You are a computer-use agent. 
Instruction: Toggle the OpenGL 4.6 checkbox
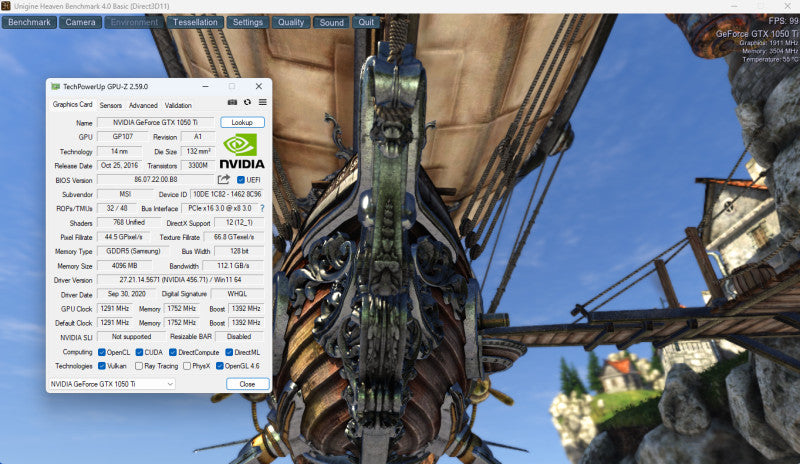[219, 366]
